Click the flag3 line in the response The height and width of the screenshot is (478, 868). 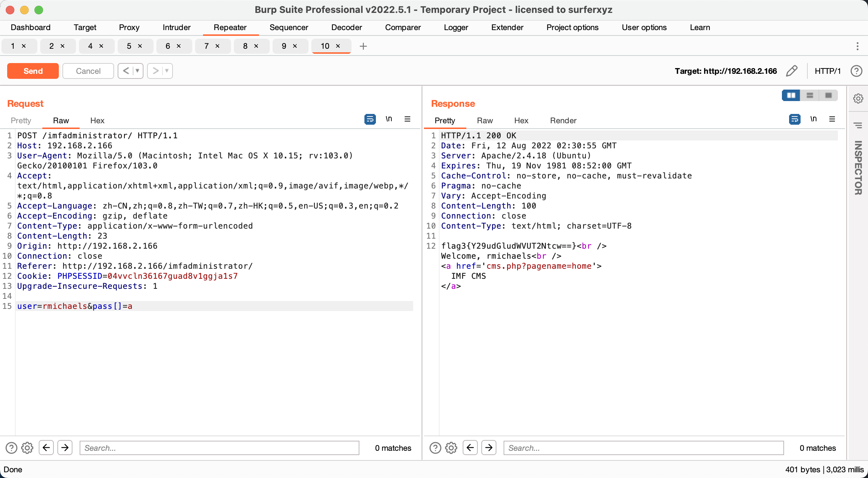point(524,246)
